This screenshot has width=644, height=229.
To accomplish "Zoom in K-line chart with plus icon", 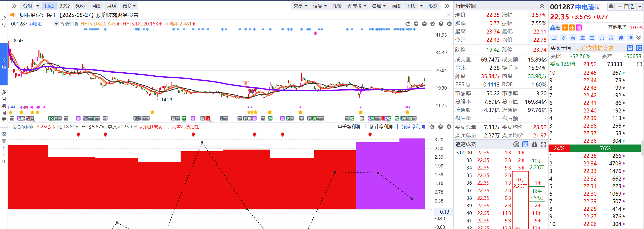I will (x=416, y=24).
